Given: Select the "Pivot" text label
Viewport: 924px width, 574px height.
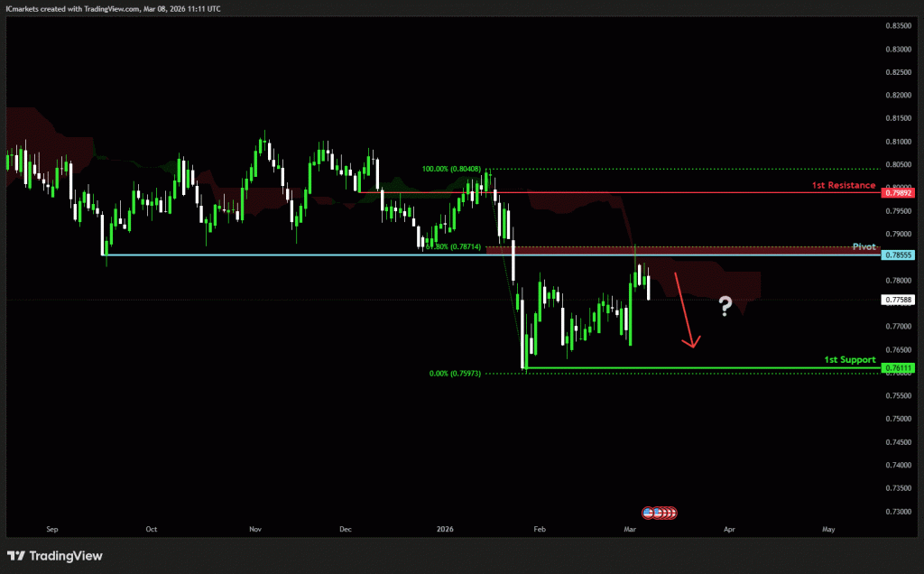Looking at the screenshot, I should pos(864,246).
